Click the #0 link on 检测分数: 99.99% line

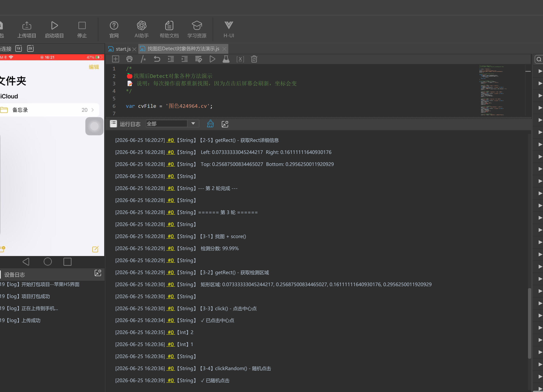pos(171,248)
